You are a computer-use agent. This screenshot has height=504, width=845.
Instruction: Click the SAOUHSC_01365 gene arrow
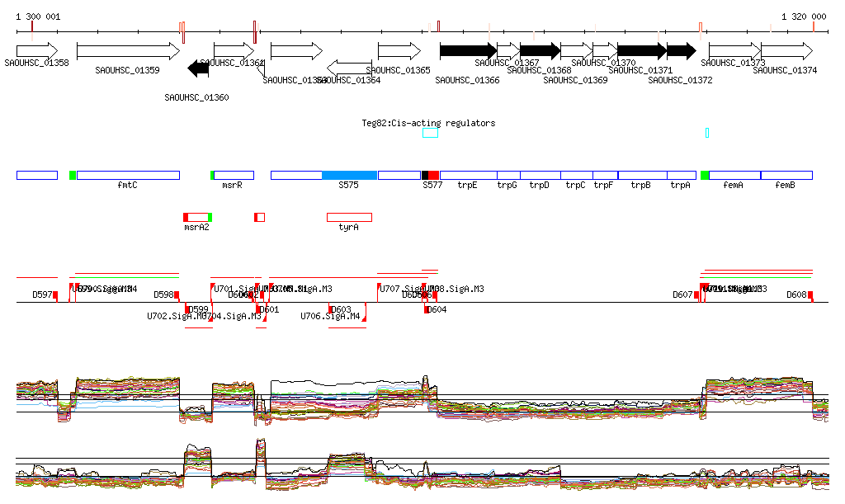[399, 51]
